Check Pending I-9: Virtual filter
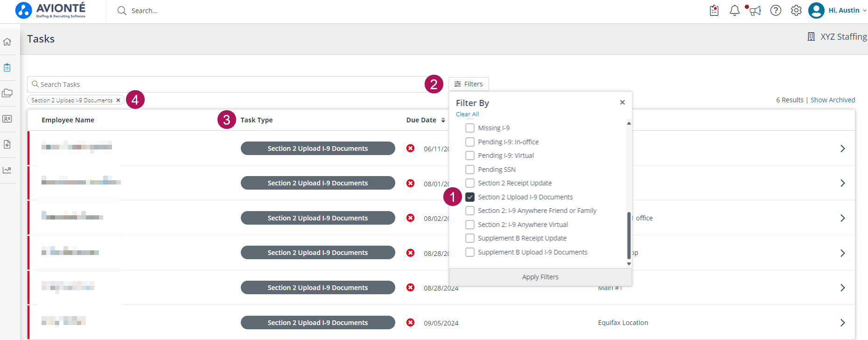The image size is (868, 340). [x=470, y=156]
